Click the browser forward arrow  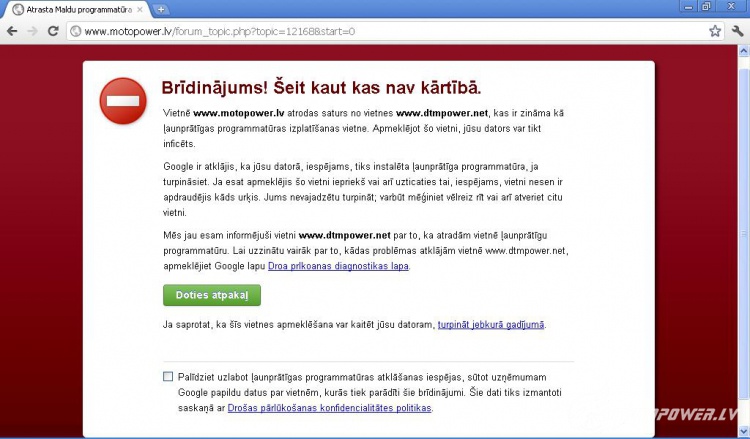33,31
